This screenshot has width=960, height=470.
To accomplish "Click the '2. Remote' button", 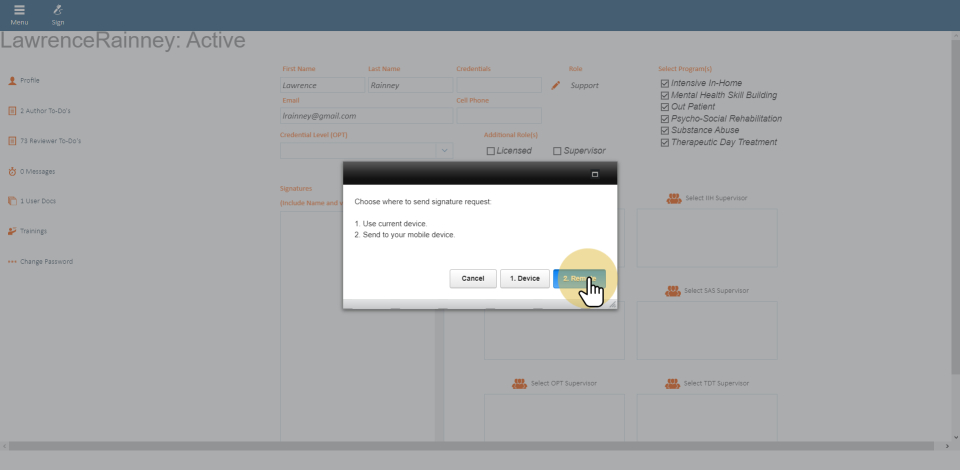I will click(x=579, y=278).
